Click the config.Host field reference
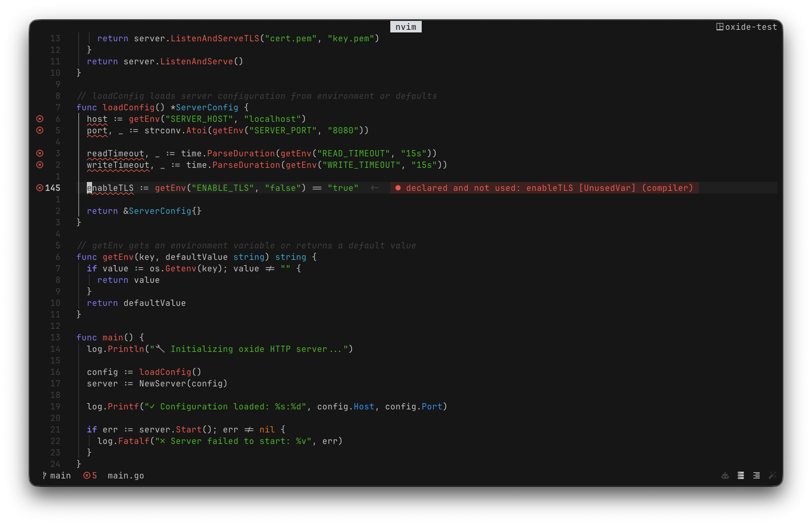Screen dimensions: 812x525 click(346, 406)
